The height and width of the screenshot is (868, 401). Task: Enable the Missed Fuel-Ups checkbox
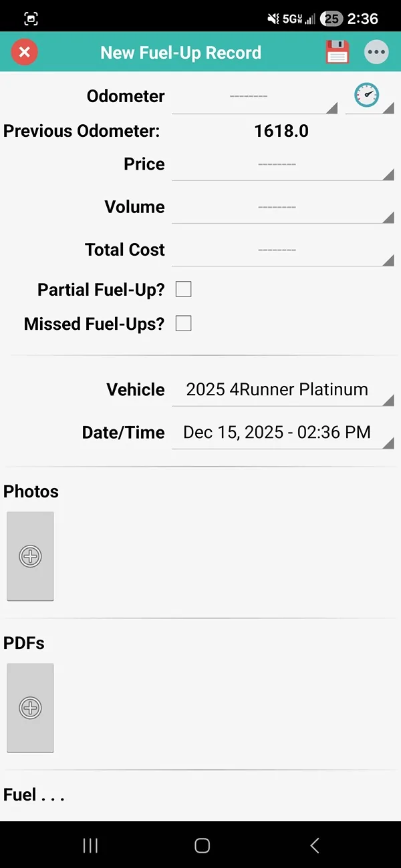[183, 324]
